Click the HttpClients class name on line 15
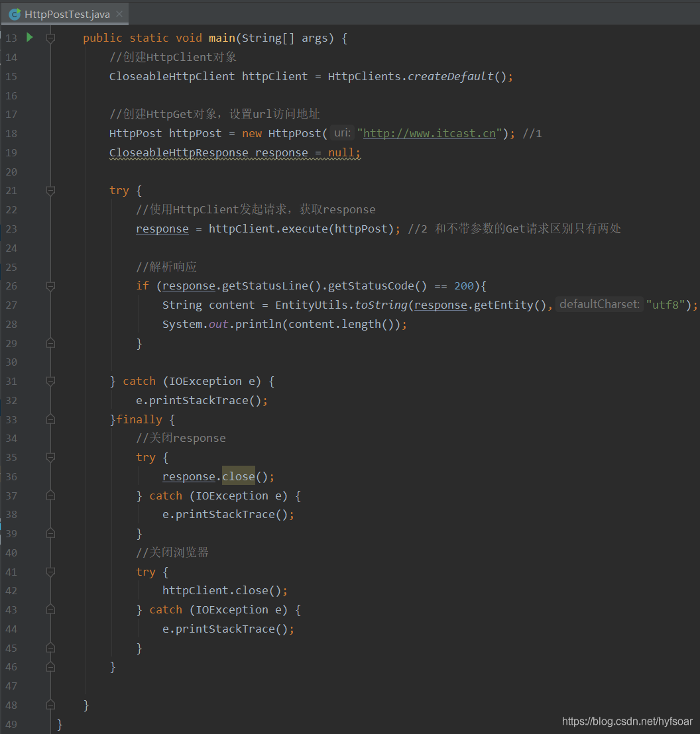700x734 pixels. click(x=364, y=76)
